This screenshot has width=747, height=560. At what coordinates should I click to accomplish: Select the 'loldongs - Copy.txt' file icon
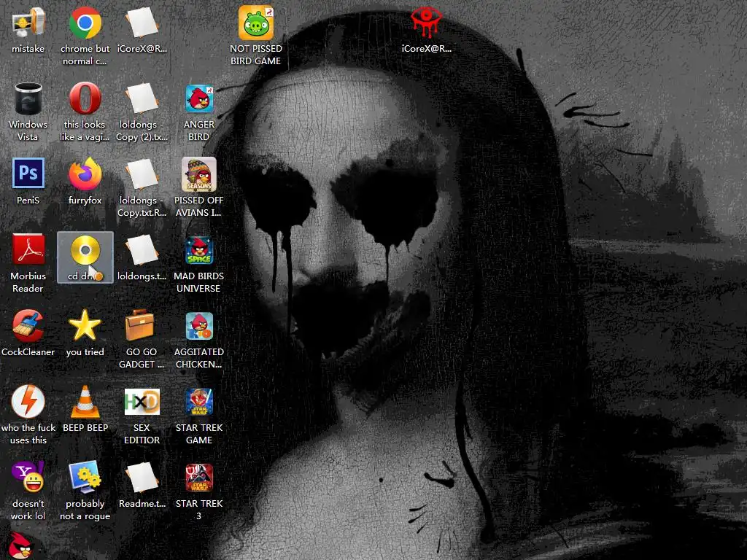(x=142, y=174)
